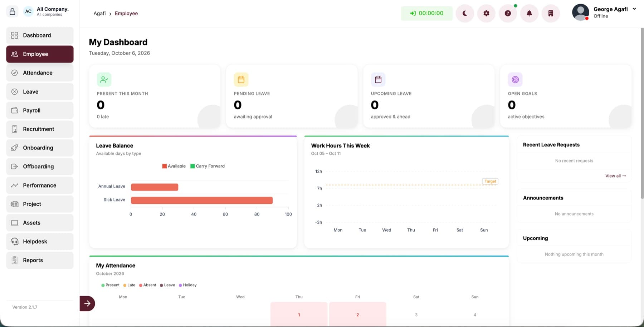
Task: Click the Absent legend entry
Action: 147,285
